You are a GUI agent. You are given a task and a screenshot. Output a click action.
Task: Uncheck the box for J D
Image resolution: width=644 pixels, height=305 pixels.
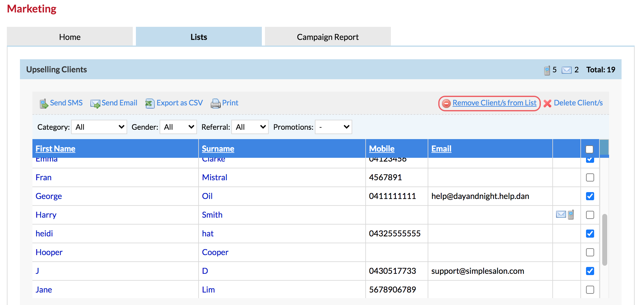[x=590, y=271]
